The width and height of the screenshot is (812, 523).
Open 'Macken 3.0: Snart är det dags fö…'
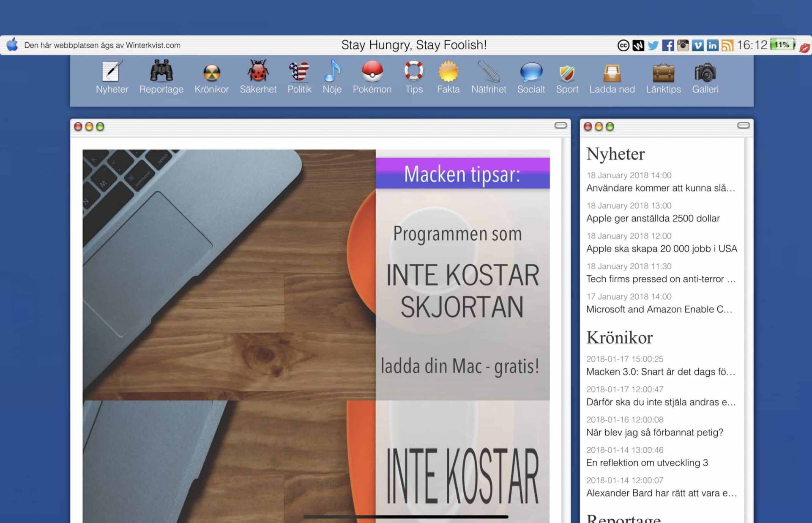coord(660,372)
